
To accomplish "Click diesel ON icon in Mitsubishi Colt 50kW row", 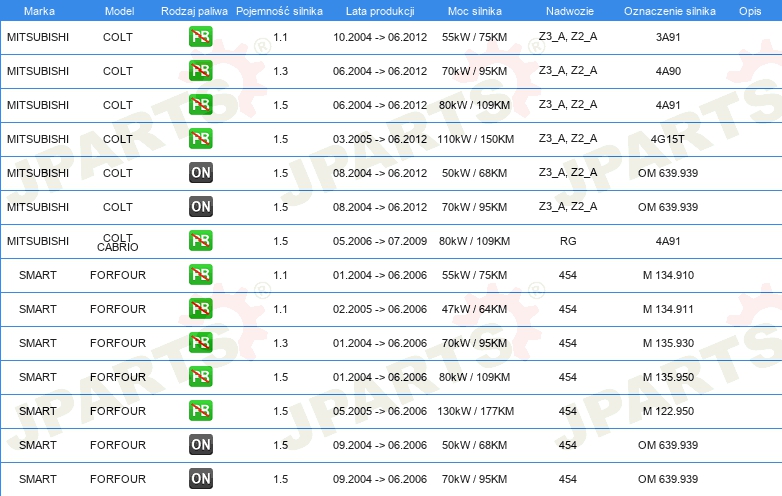I will pos(200,172).
